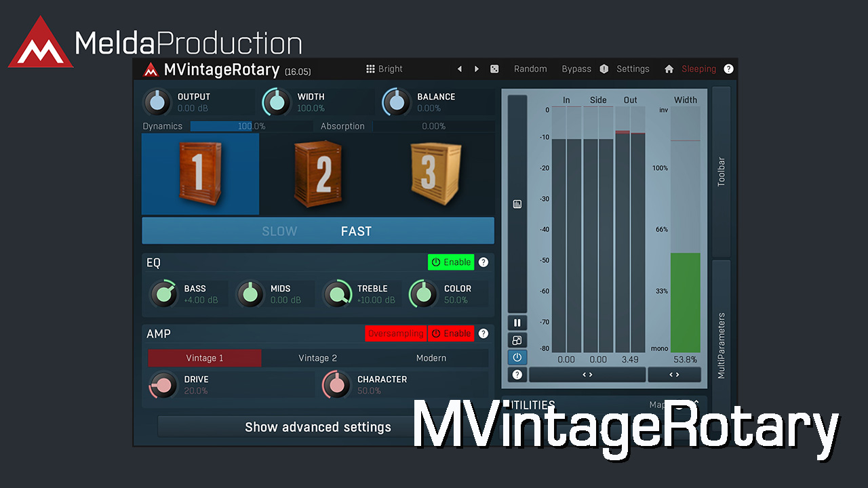Screen dimensions: 868x488
Task: Expand the Toolbar side panel
Action: (721, 171)
